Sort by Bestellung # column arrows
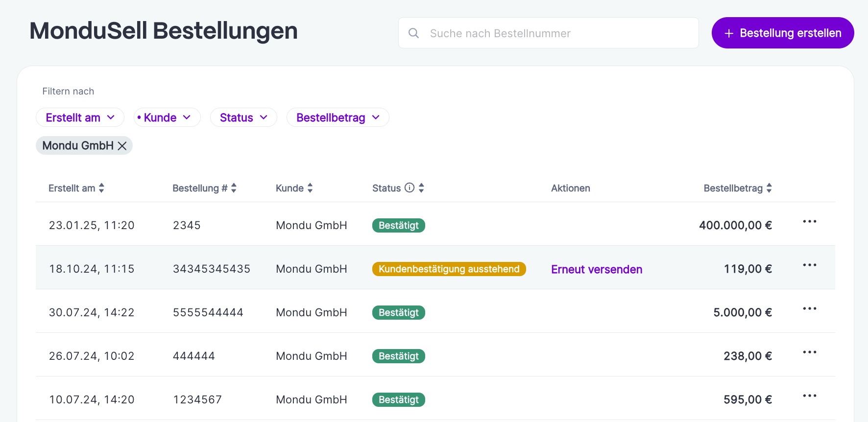The height and width of the screenshot is (422, 868). point(234,188)
